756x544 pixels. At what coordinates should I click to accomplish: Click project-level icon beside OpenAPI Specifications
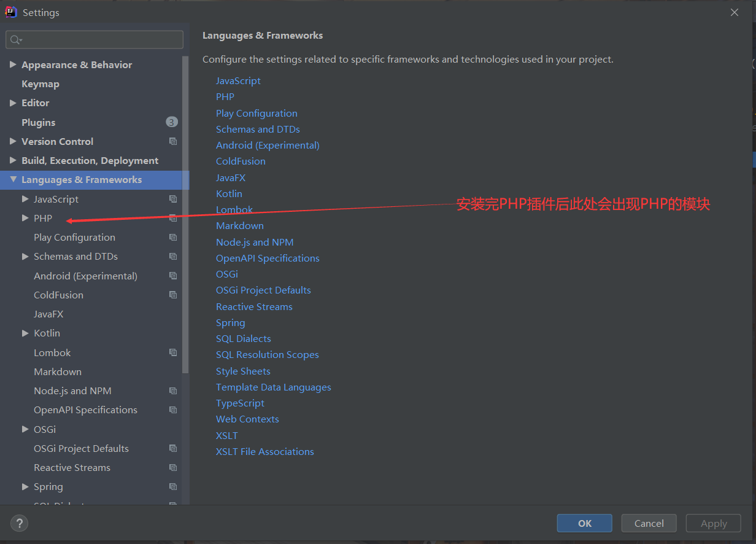coord(173,410)
